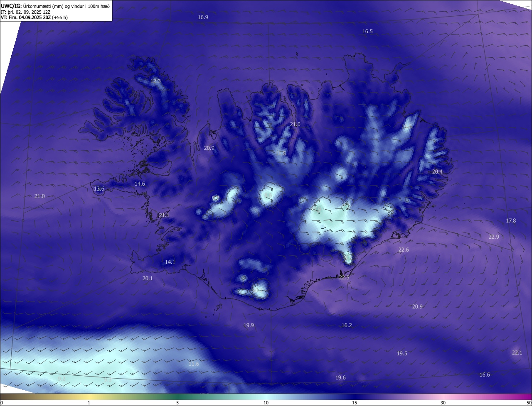This screenshot has width=532, height=406.
Task: Click the color scale tick labeled 5
Action: (x=177, y=403)
